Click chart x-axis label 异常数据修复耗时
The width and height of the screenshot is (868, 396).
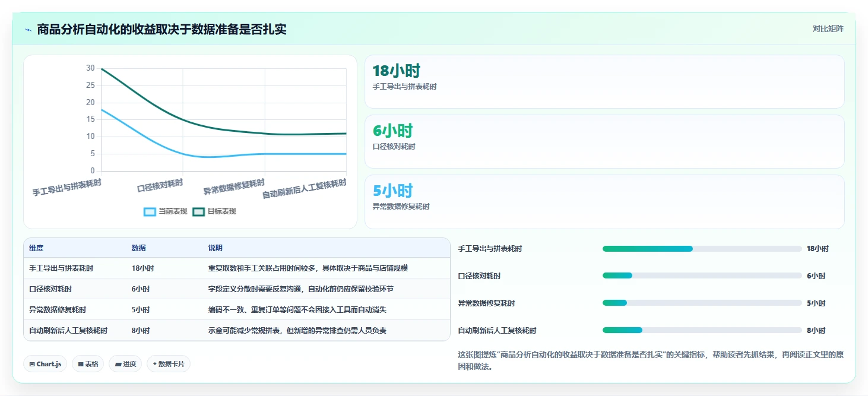click(234, 186)
